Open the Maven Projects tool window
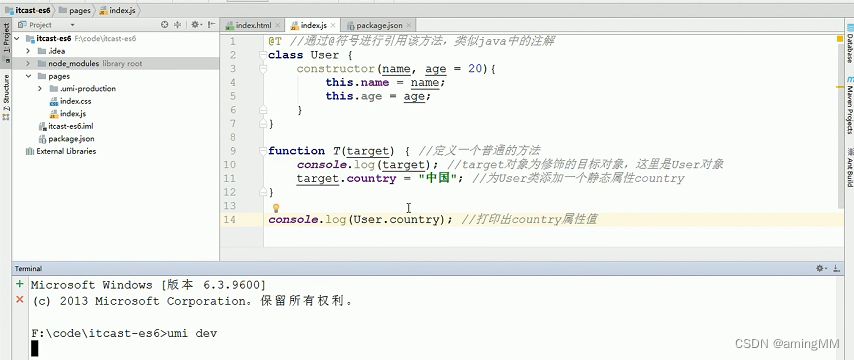 coord(849,105)
